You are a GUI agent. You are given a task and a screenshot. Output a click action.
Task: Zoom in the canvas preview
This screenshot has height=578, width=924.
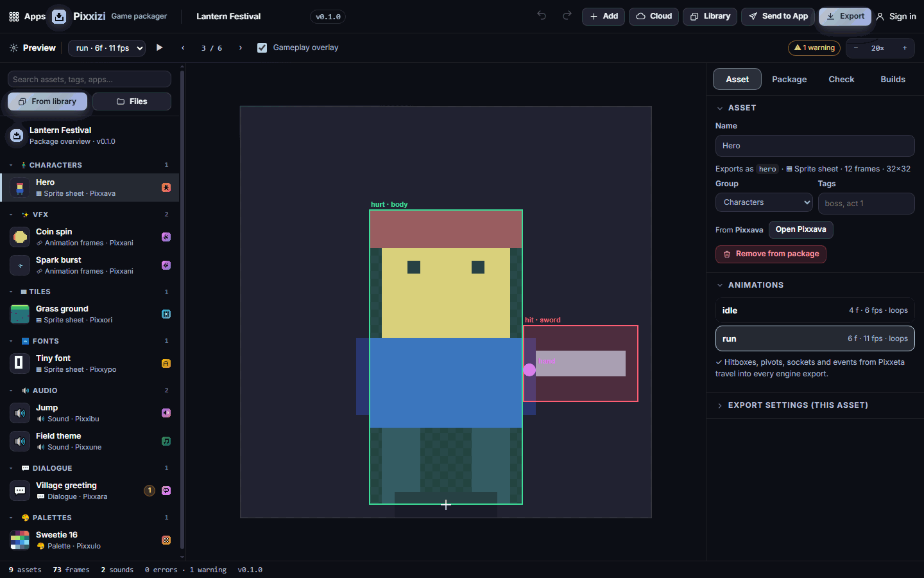pyautogui.click(x=905, y=48)
